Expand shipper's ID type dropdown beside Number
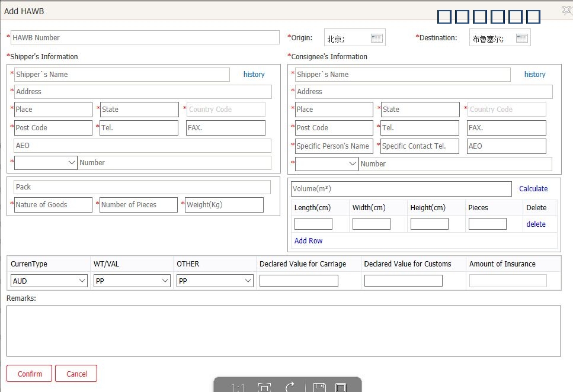Screen dimensions: 573x392 (x=46, y=163)
